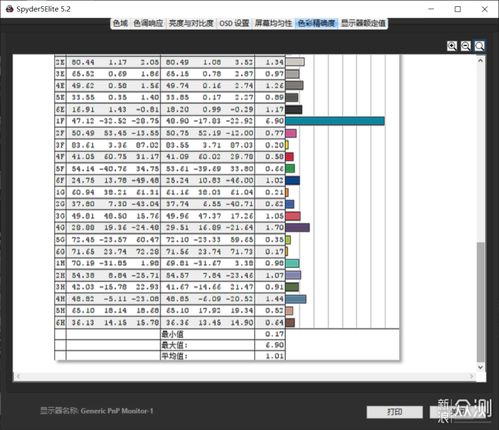Click the red bar for patch 4F
Viewport: 499px width, 430px height.
point(290,157)
